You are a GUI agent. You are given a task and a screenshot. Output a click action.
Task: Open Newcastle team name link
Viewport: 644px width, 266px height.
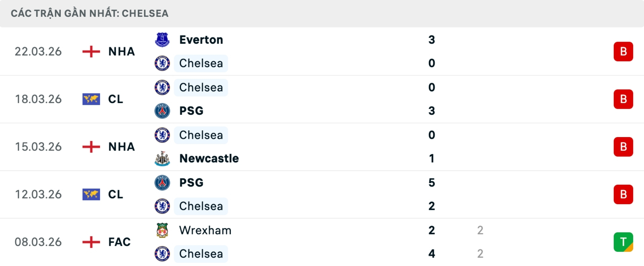[x=209, y=159]
